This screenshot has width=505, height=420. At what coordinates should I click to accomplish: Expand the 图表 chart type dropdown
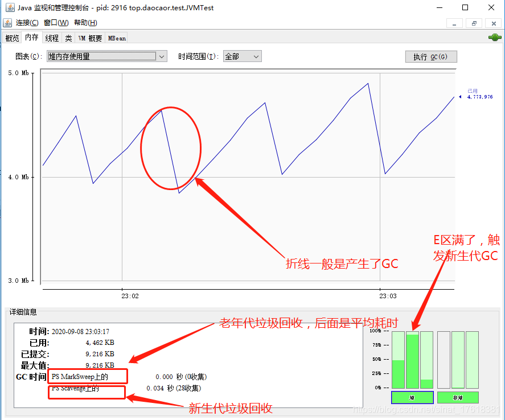click(x=107, y=56)
